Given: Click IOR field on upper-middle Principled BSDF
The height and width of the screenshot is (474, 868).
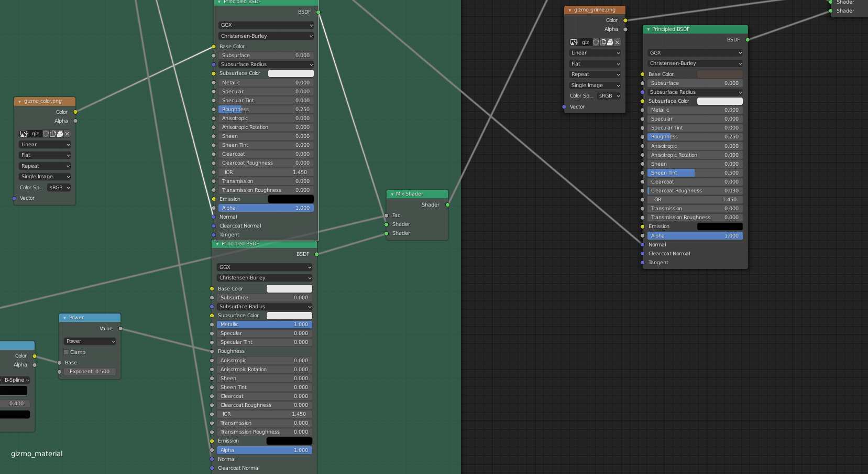Looking at the screenshot, I should point(266,173).
